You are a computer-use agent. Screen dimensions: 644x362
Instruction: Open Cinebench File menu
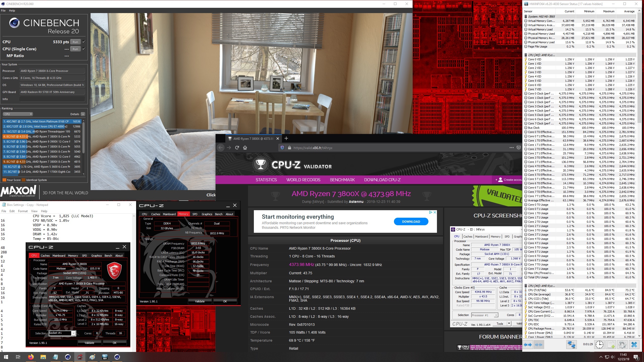3,11
